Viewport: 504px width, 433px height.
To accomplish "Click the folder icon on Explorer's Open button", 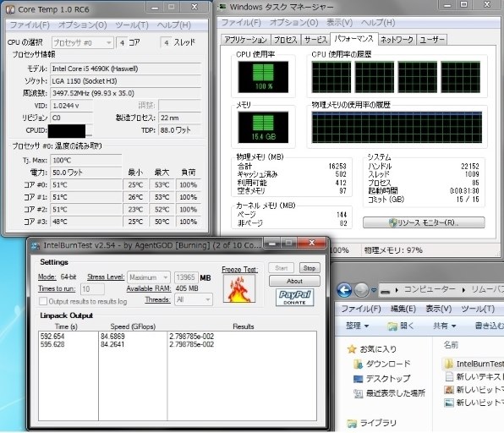I will [392, 326].
